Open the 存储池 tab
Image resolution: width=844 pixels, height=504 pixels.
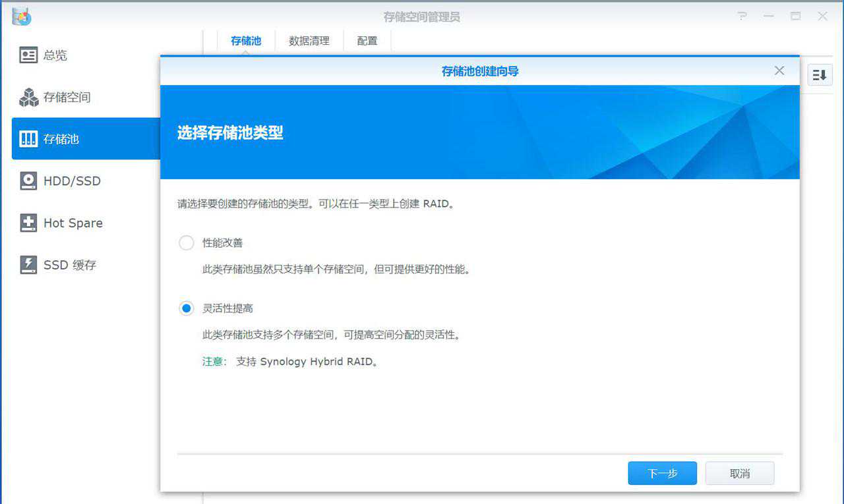[246, 41]
